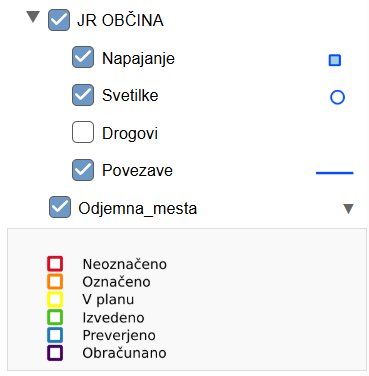Collapse the Odjemna_mesta legend arrow
Image resolution: width=369 pixels, height=376 pixels.
(348, 209)
